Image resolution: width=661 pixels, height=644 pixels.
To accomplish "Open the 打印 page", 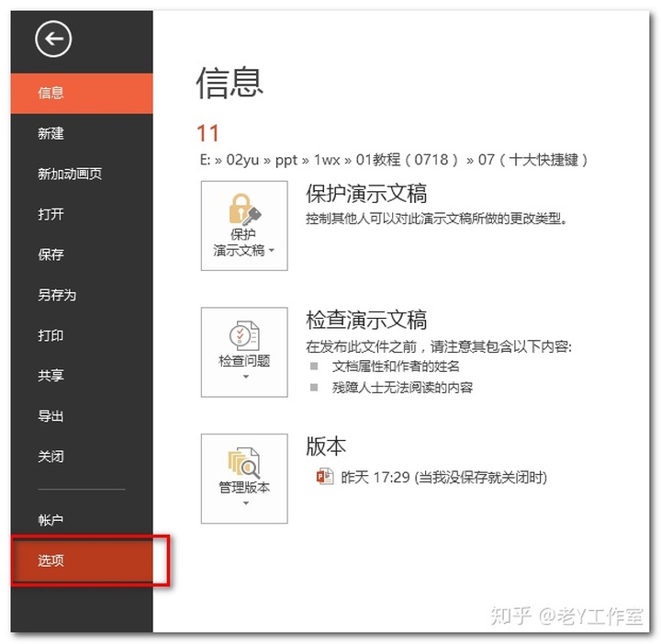I will (82, 335).
